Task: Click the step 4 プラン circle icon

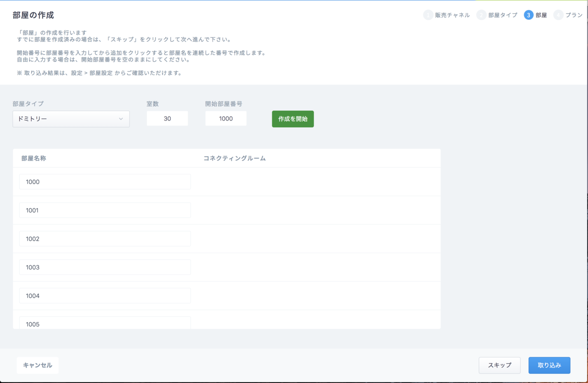Action: (559, 15)
